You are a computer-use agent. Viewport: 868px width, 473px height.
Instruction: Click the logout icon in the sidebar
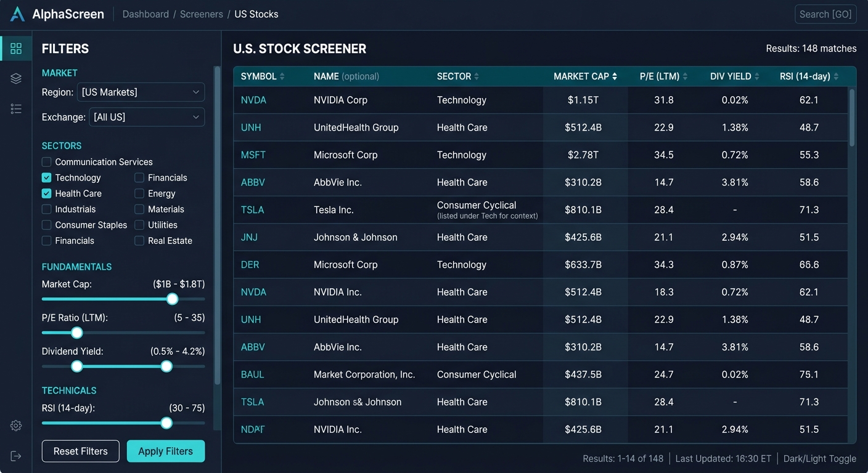(x=16, y=456)
